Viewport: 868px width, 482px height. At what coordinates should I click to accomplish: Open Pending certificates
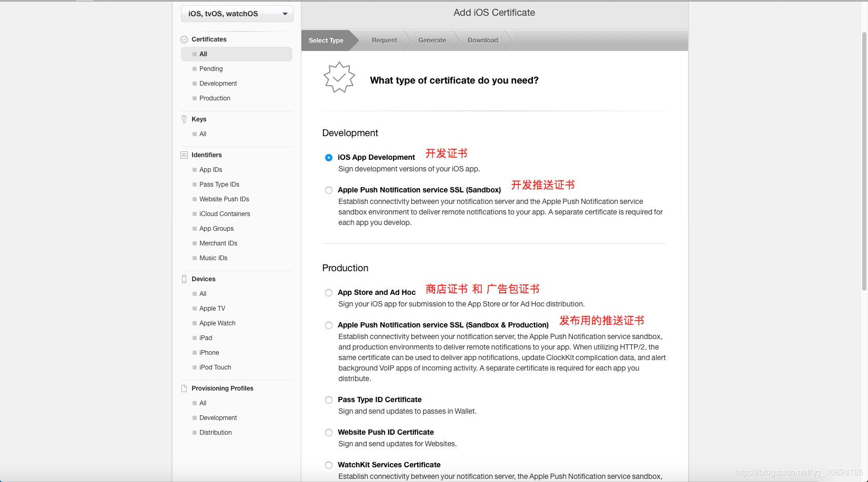coord(211,69)
